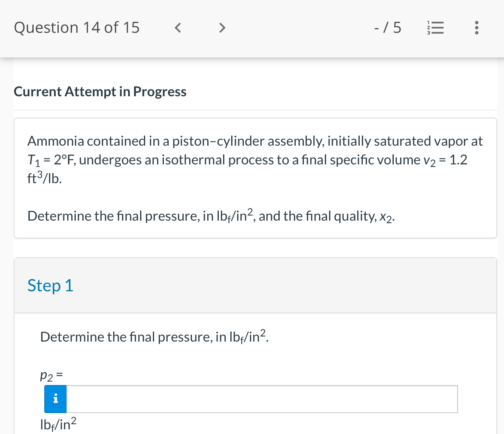Image resolution: width=504 pixels, height=434 pixels.
Task: Click Step 1's final pressure instruction text
Action: pos(154,337)
